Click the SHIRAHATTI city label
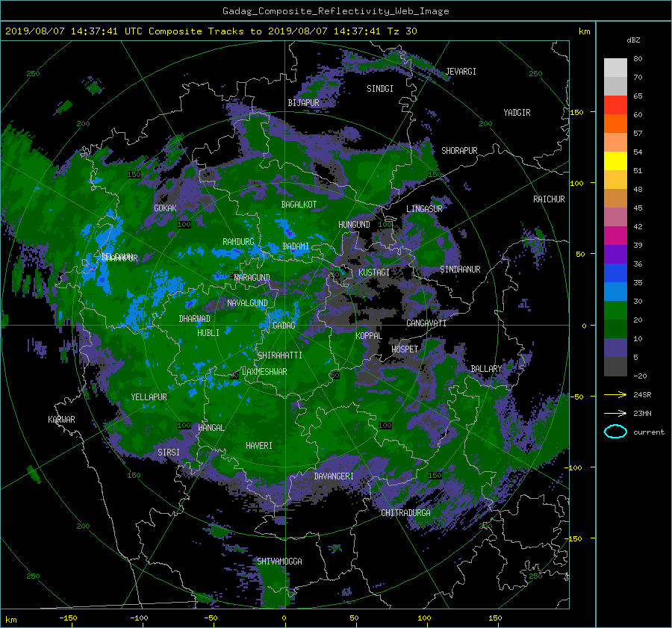 pyautogui.click(x=280, y=355)
